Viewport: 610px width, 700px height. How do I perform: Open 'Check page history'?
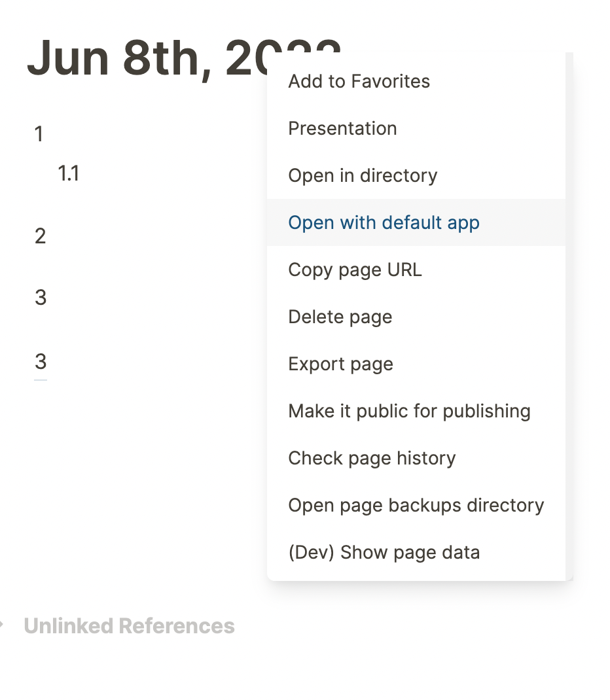372,458
